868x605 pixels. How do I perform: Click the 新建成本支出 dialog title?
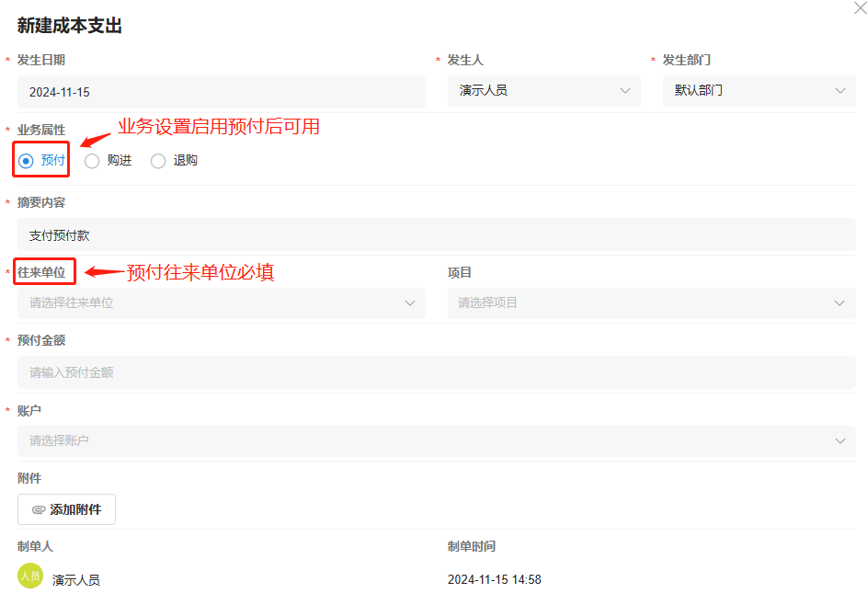pos(70,26)
